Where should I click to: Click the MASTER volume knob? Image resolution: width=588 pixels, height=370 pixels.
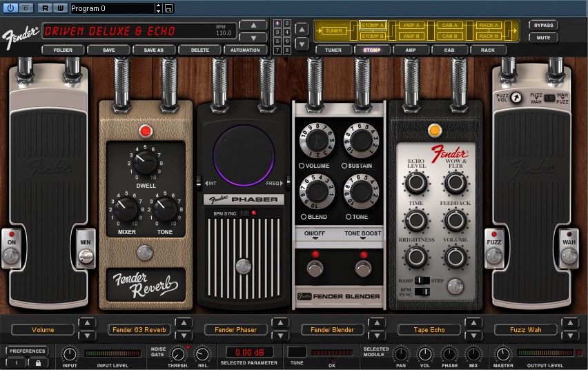pyautogui.click(x=503, y=354)
